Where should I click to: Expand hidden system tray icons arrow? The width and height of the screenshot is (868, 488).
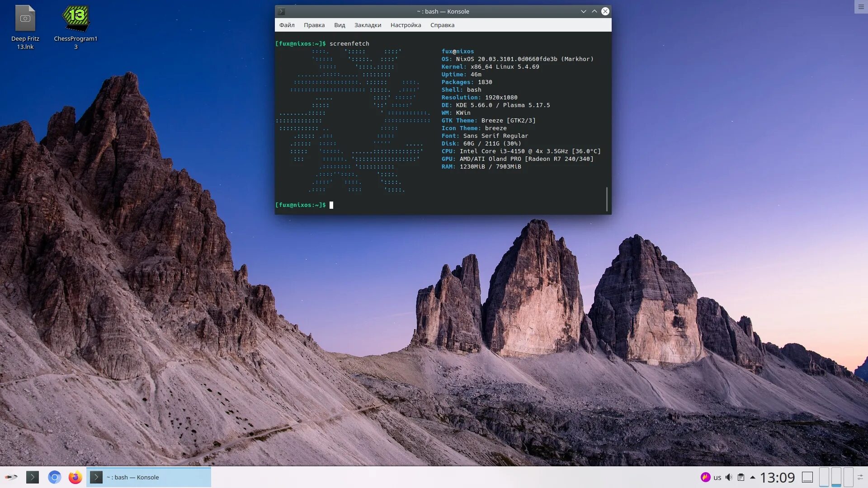pyautogui.click(x=753, y=477)
